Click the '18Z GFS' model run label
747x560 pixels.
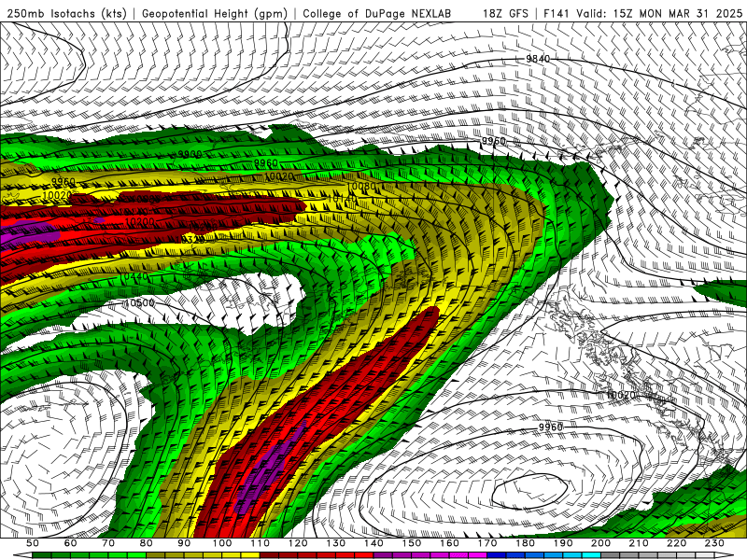coord(505,14)
